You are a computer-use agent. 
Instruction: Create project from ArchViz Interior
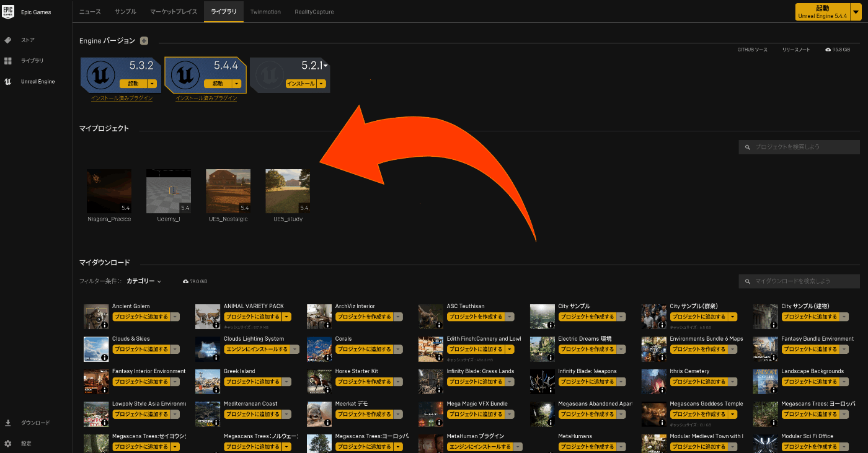[364, 317]
